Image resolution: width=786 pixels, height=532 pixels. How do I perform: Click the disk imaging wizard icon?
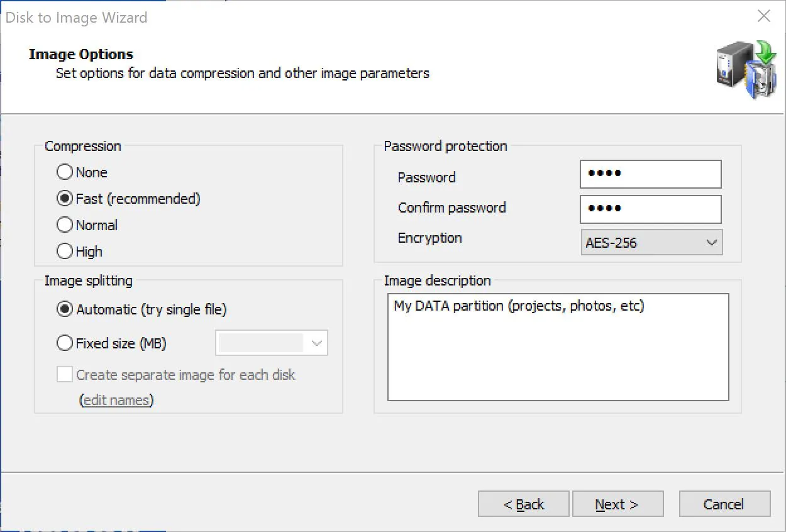(746, 69)
